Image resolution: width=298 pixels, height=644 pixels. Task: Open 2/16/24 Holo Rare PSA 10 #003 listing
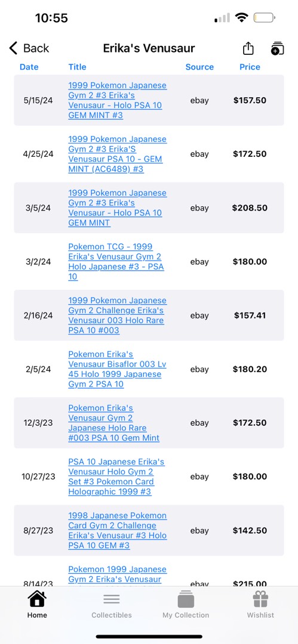116,315
